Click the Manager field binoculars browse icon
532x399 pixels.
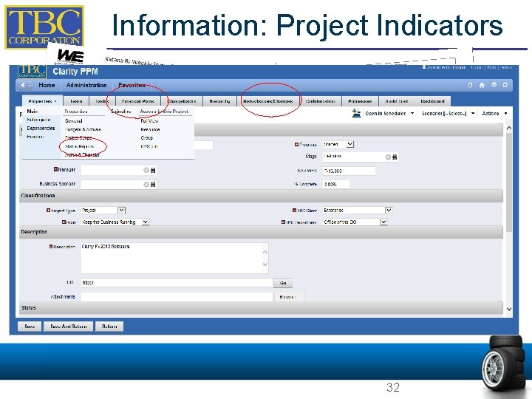tap(153, 171)
